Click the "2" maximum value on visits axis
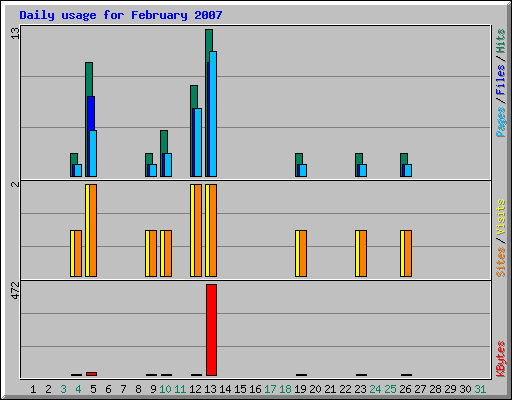This screenshot has width=512, height=400. click(15, 184)
